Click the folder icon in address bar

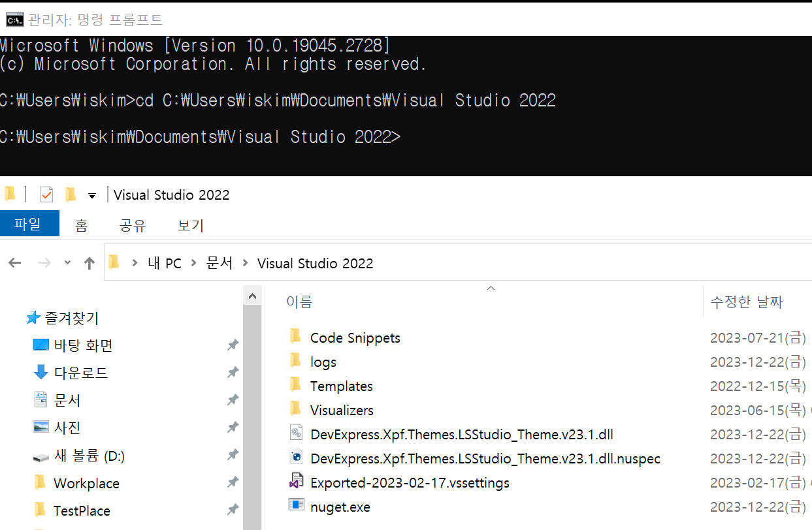tap(114, 262)
